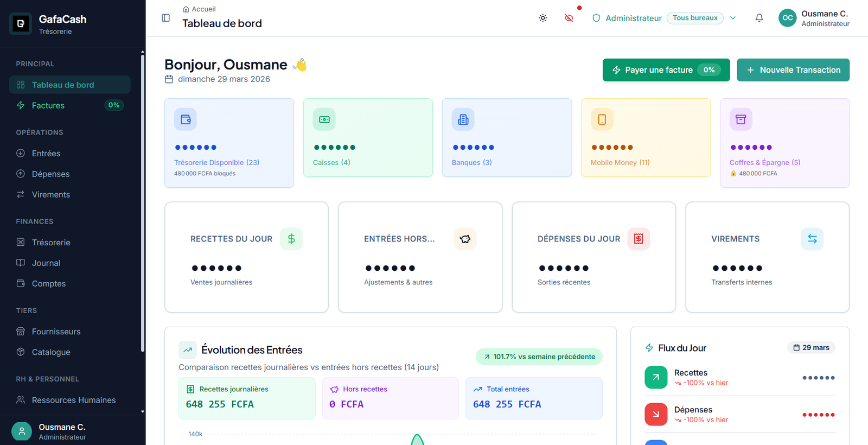The height and width of the screenshot is (445, 868).
Task: Open Ressources Humaines in sidebar
Action: [70, 400]
